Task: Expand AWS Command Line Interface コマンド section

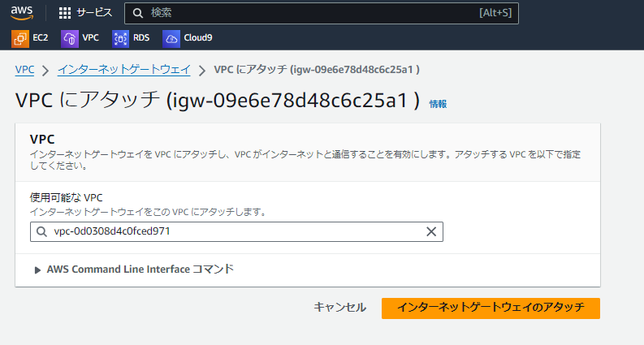Action: click(x=134, y=270)
